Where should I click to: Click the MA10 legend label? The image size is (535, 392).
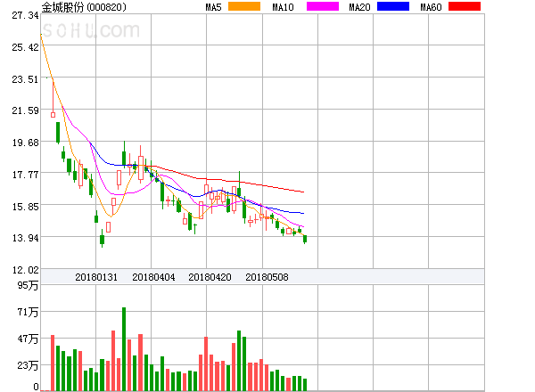click(x=283, y=7)
